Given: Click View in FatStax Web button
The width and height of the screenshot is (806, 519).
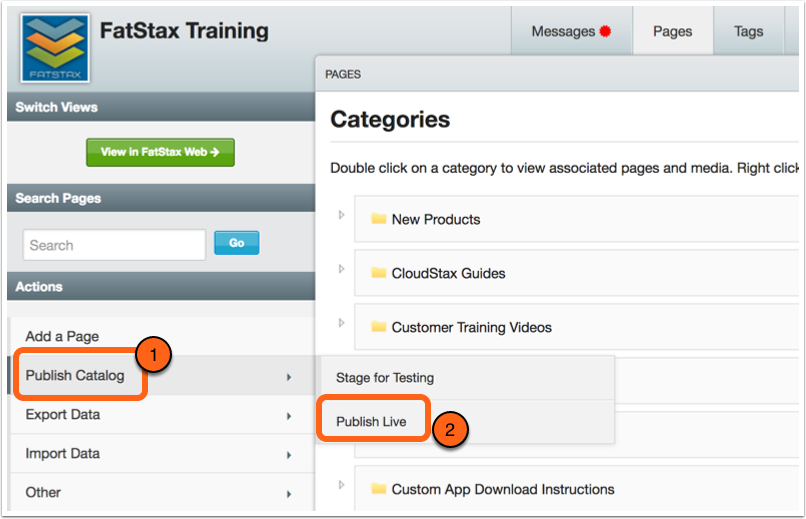Looking at the screenshot, I should tap(160, 152).
